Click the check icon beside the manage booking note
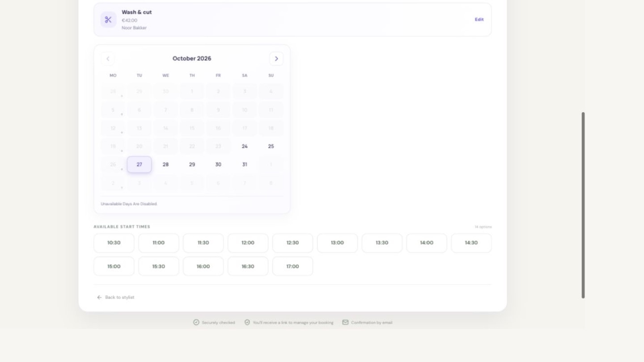644x362 pixels. coord(247,322)
